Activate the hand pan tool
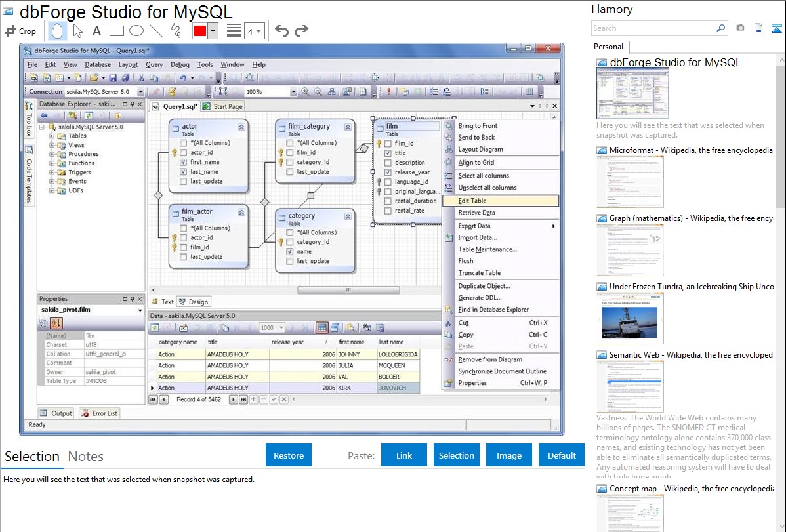This screenshot has width=786, height=532. [x=58, y=31]
